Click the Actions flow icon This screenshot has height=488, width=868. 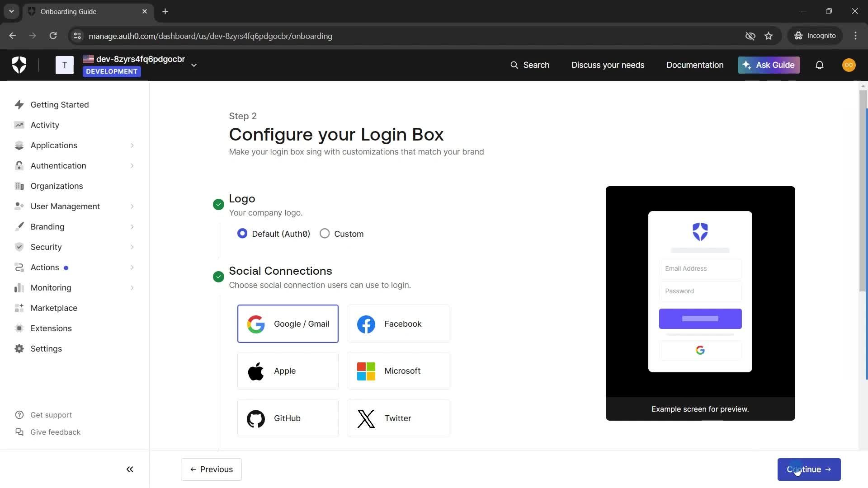point(19,267)
